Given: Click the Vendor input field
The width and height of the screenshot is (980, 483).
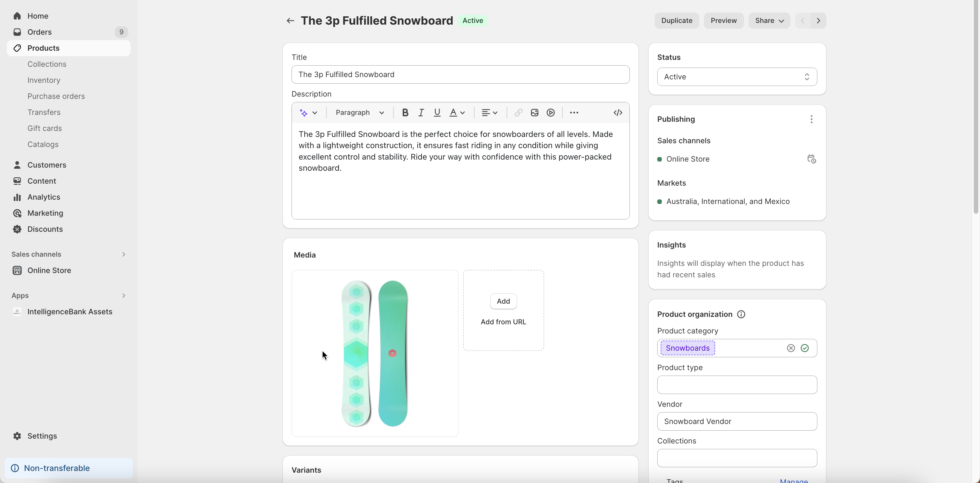Looking at the screenshot, I should pyautogui.click(x=737, y=421).
